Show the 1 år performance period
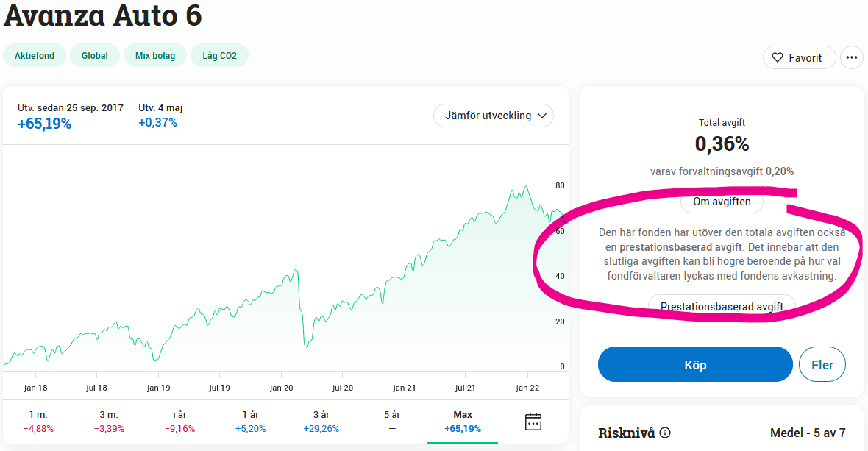868x451 pixels. pos(251,422)
